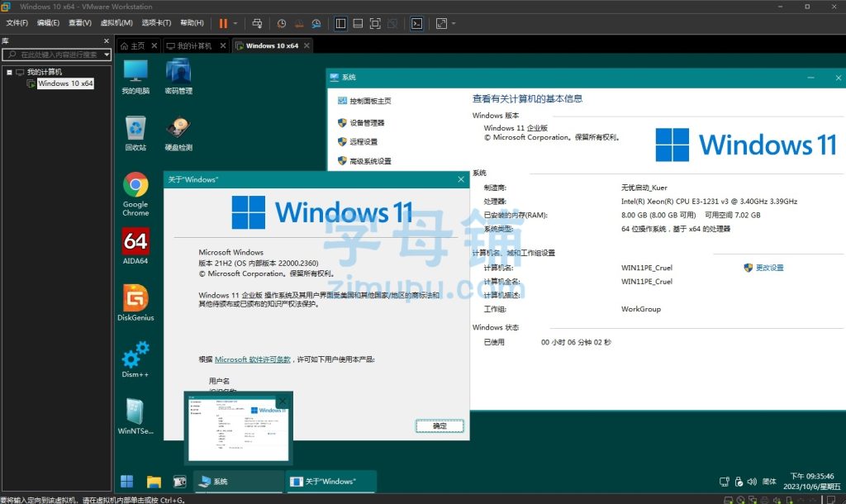
Task: Click the 回收站 recycle bin icon
Action: click(x=135, y=133)
